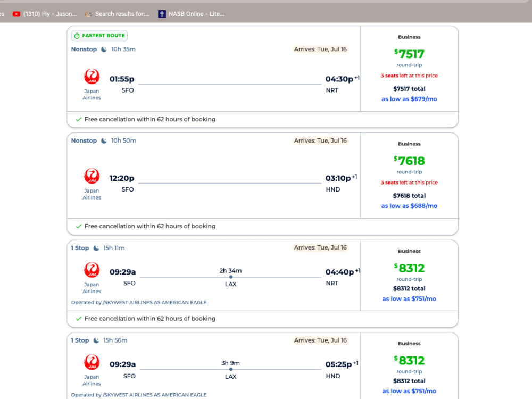The height and width of the screenshot is (399, 532).
Task: Click 'Arrives: Tue, Jul 16' on the 10h 35m flight
Action: [320, 49]
